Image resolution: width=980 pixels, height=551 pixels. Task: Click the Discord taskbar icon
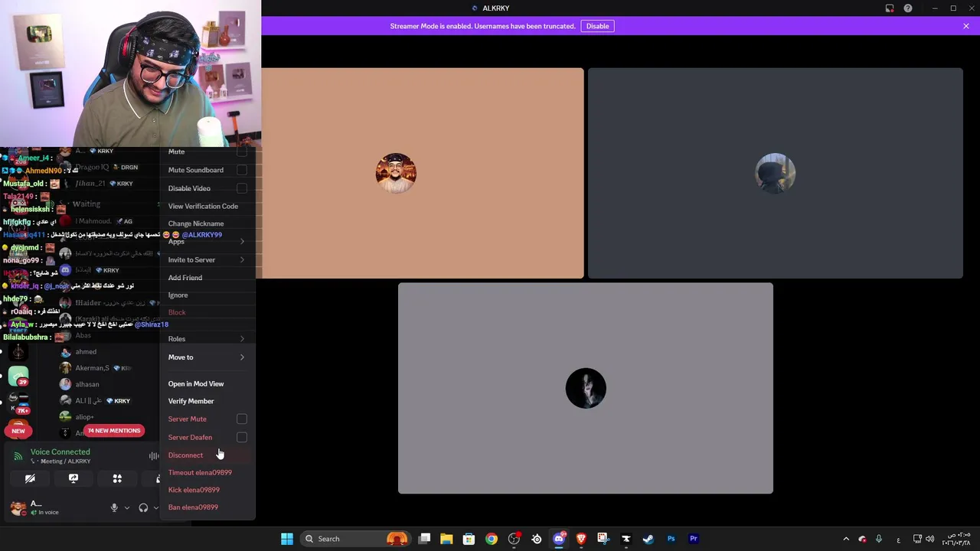[x=559, y=539]
